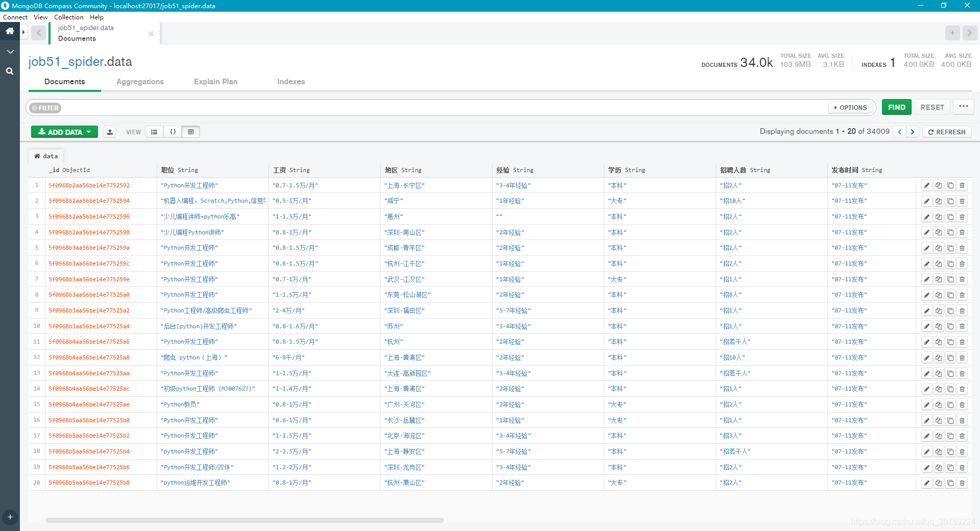Switch to list view
Viewport: 980px width, 531px height.
[x=154, y=132]
